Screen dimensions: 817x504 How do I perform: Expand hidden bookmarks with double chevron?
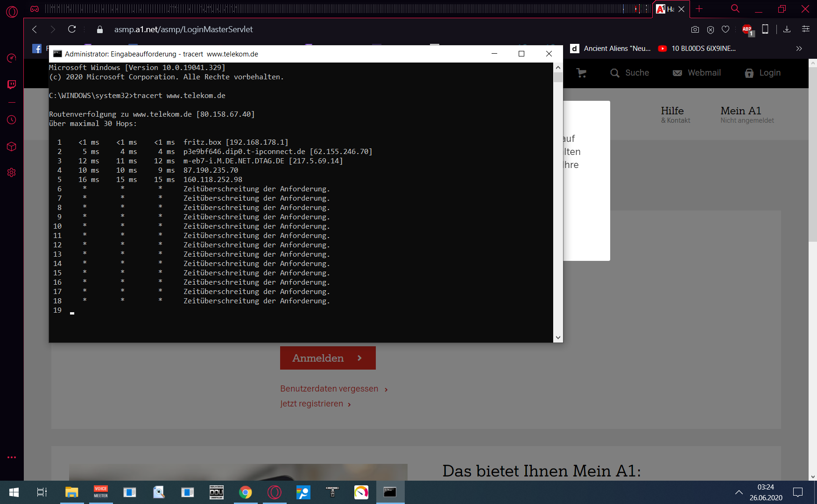point(799,49)
